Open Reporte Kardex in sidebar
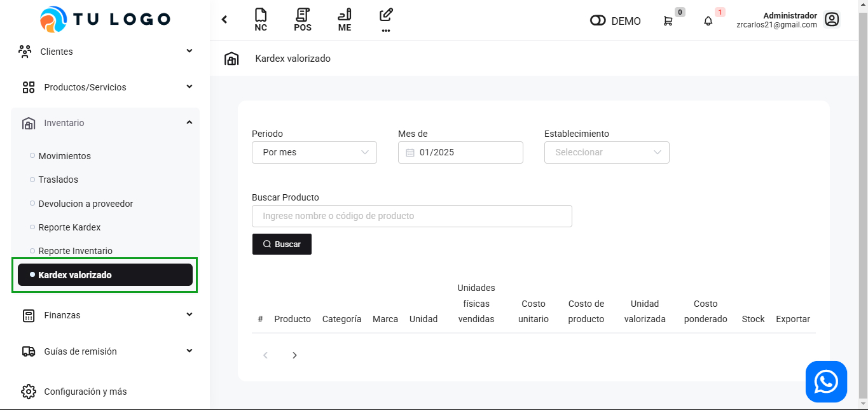 tap(69, 227)
